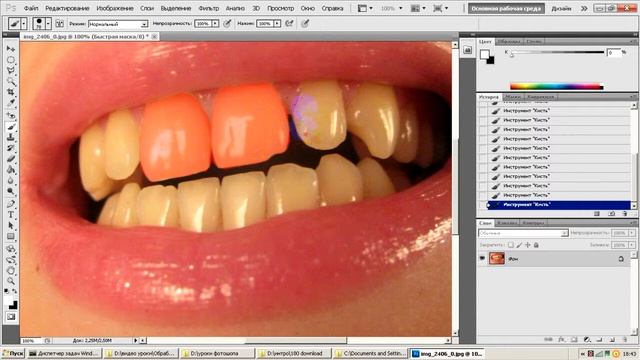Open layer fill dropdown in Layers panel

tap(631, 245)
